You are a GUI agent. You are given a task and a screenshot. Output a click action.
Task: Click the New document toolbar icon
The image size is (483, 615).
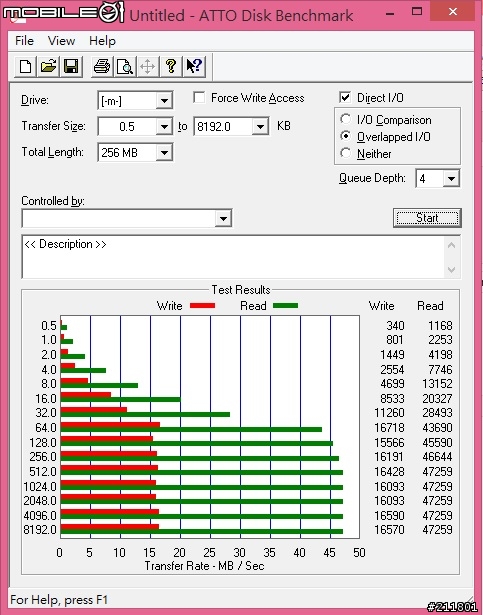point(26,66)
